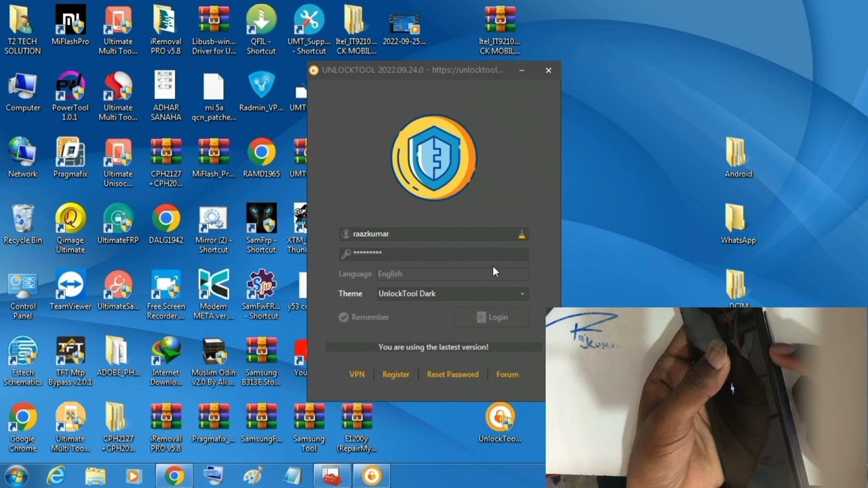Open Windows Explorer taskbar icon
Image resolution: width=868 pixels, height=488 pixels.
coord(95,476)
